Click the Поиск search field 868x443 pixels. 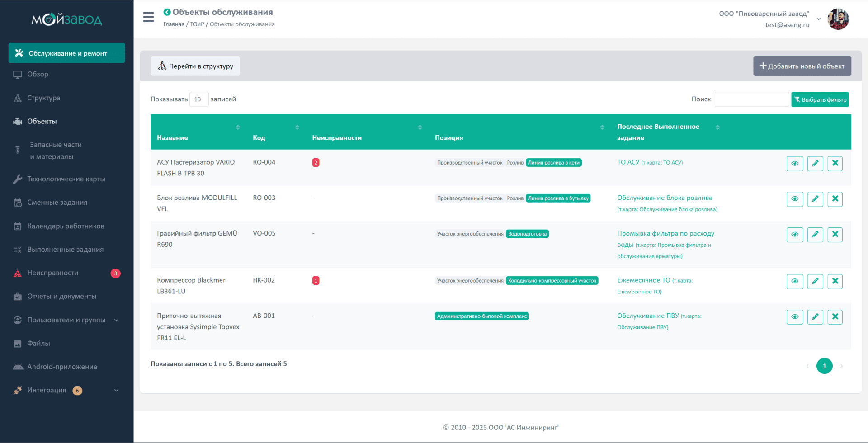pos(751,99)
